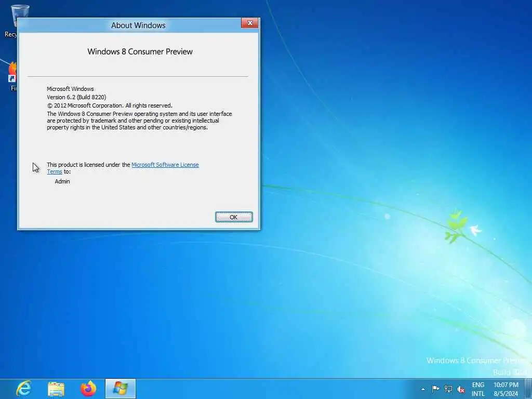Launch Internet Explorer from the taskbar
Image resolution: width=532 pixels, height=399 pixels.
click(24, 389)
